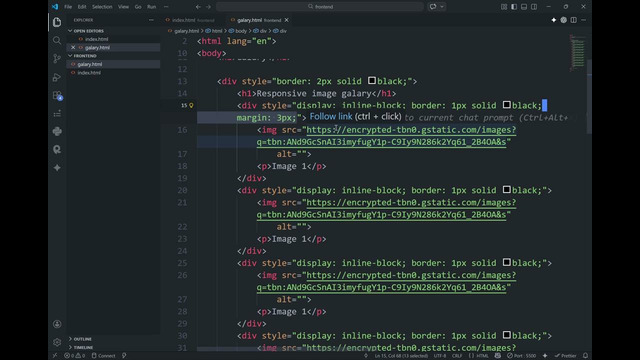Viewport: 640px width, 360px height.
Task: Click the Split Editor Right icon
Action: click(x=573, y=20)
